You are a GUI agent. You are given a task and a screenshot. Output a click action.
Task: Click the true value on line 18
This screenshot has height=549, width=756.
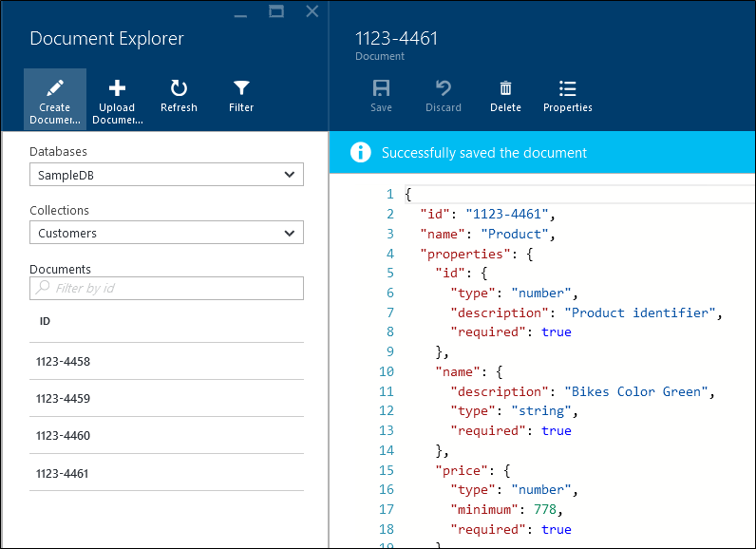556,530
